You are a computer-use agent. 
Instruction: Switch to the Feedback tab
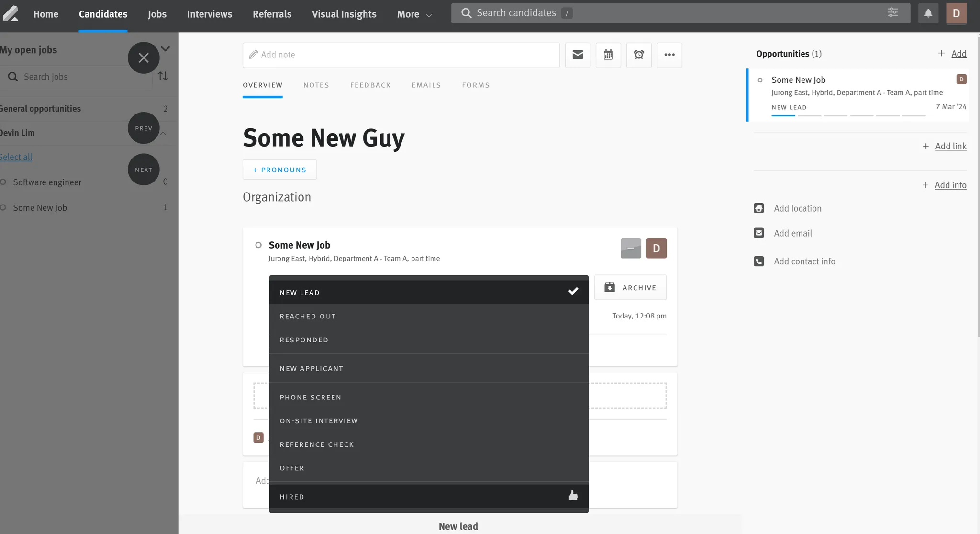click(x=370, y=85)
